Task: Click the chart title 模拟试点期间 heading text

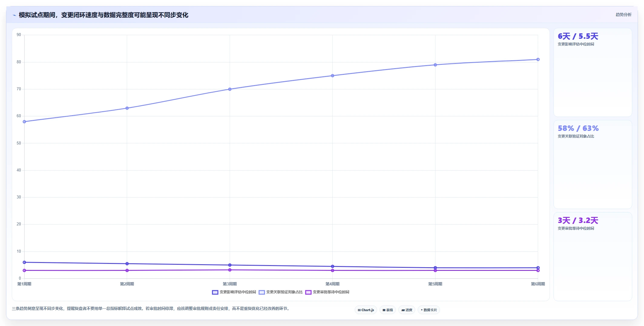Action: pos(103,15)
